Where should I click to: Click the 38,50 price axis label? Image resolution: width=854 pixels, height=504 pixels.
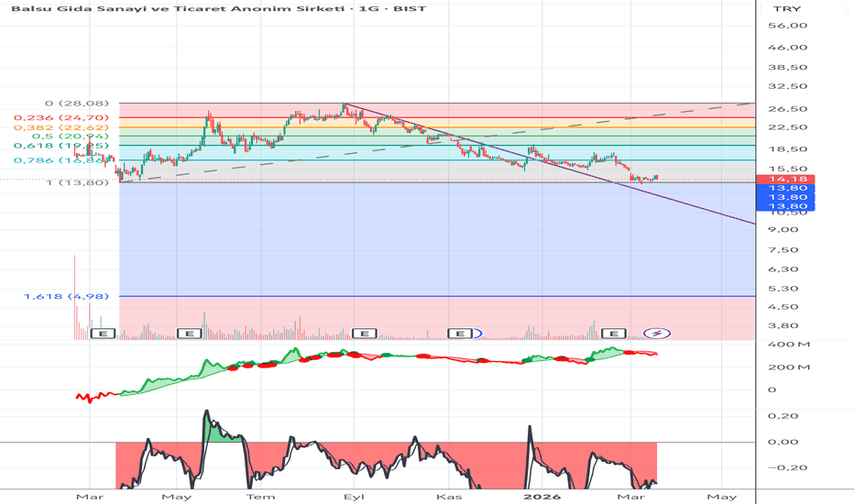pyautogui.click(x=787, y=68)
